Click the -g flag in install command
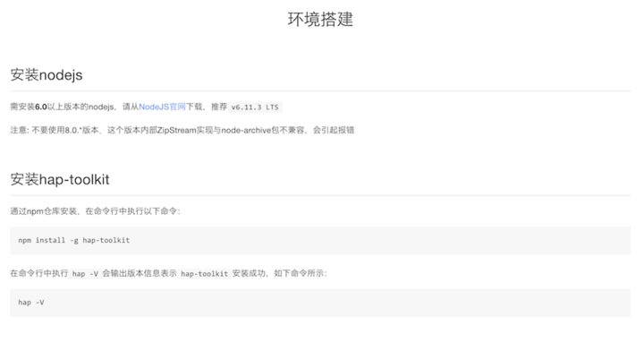The width and height of the screenshot is (644, 351). pos(74,241)
